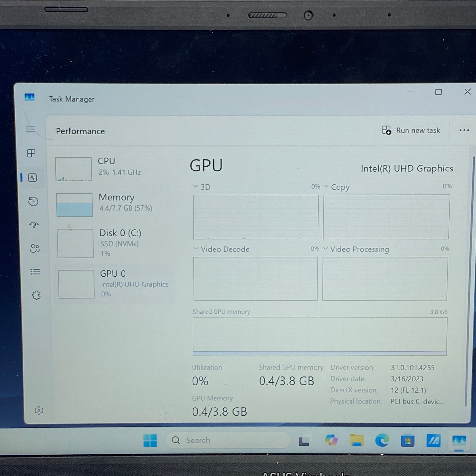The image size is (476, 476).
Task: Open the Video Decode engine dropdown
Action: (x=196, y=249)
